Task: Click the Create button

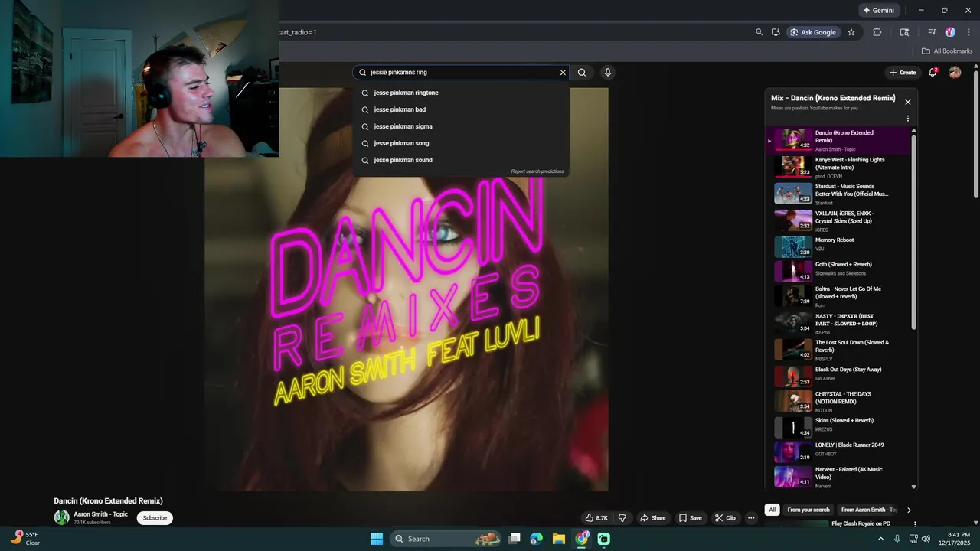Action: click(903, 72)
